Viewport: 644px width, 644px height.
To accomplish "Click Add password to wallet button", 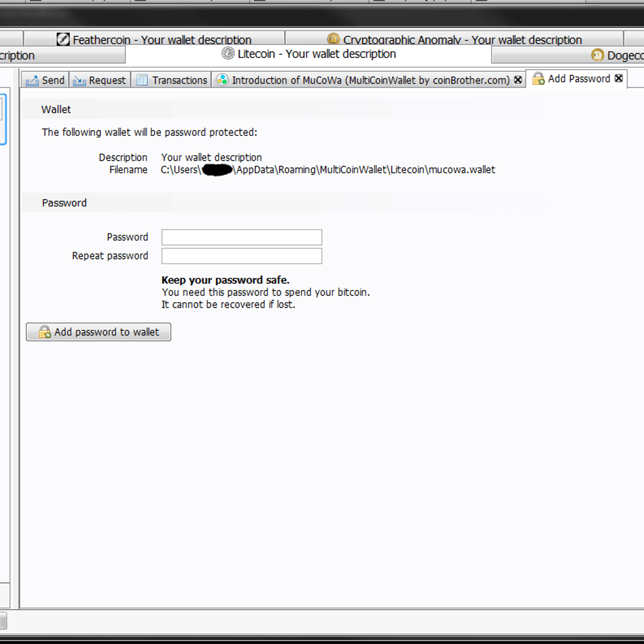I will click(x=99, y=332).
